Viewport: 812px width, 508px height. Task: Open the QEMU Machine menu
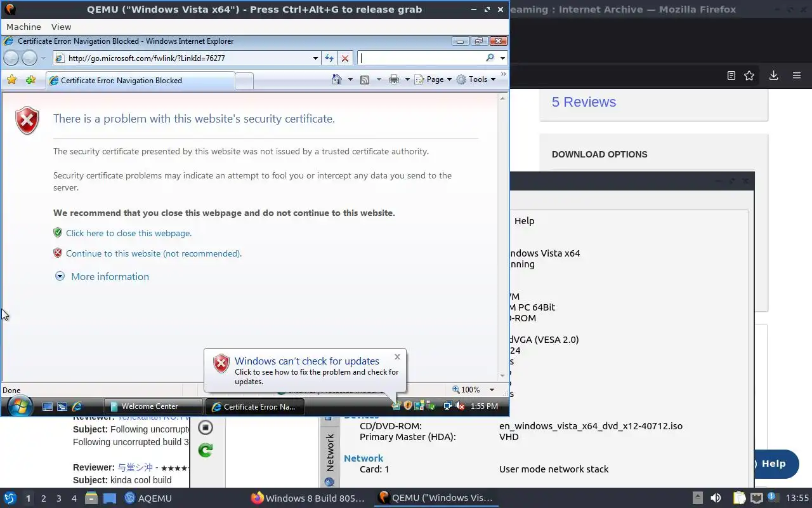click(23, 27)
